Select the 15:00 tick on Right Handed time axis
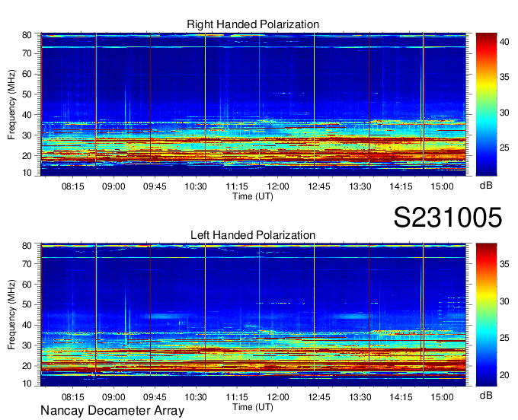This screenshot has height=420, width=518. (442, 186)
